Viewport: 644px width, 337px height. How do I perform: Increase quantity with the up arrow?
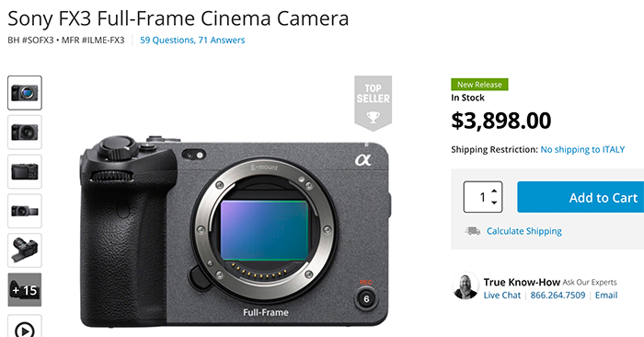(x=494, y=192)
